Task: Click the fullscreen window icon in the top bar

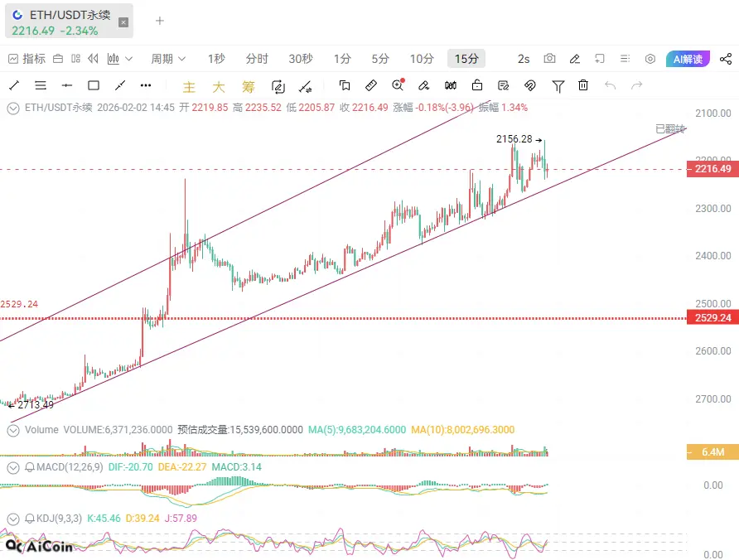Action: click(x=600, y=59)
